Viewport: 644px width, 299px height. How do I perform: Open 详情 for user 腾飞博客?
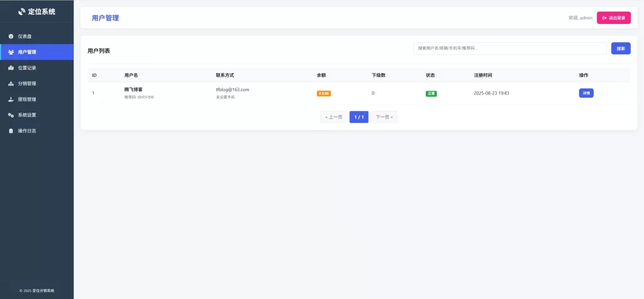click(x=586, y=93)
